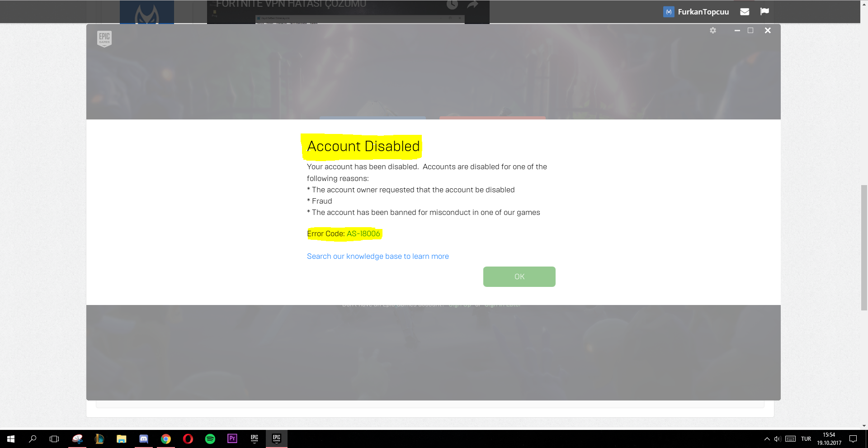The width and height of the screenshot is (868, 448).
Task: Close the Epic Games launcher window
Action: 768,30
